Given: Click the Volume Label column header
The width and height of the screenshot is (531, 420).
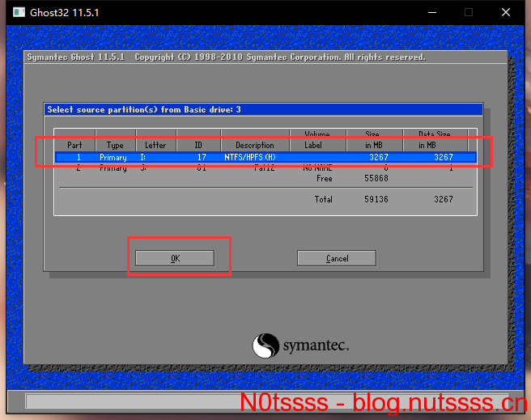Looking at the screenshot, I should click(x=317, y=140).
